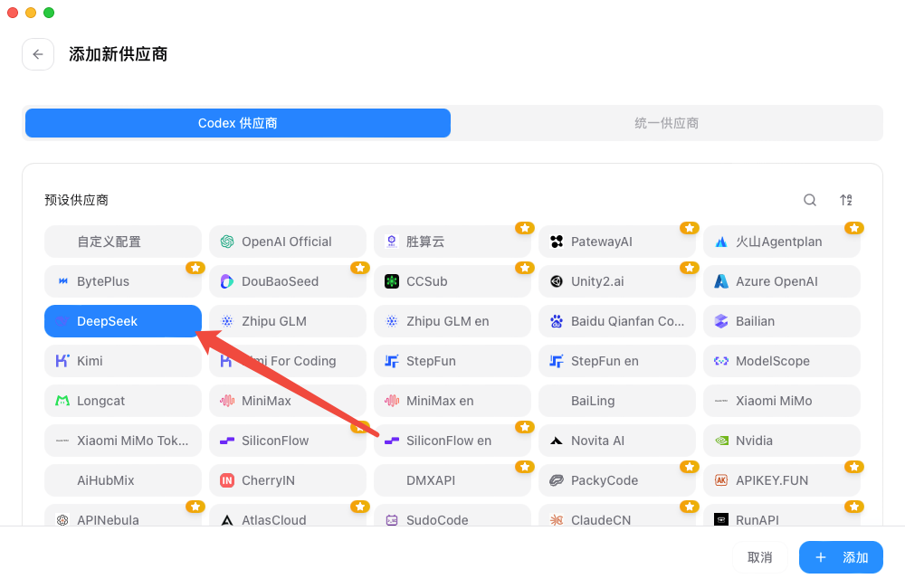Image resolution: width=905 pixels, height=588 pixels.
Task: Select AtlasCloud provider
Action: [288, 516]
